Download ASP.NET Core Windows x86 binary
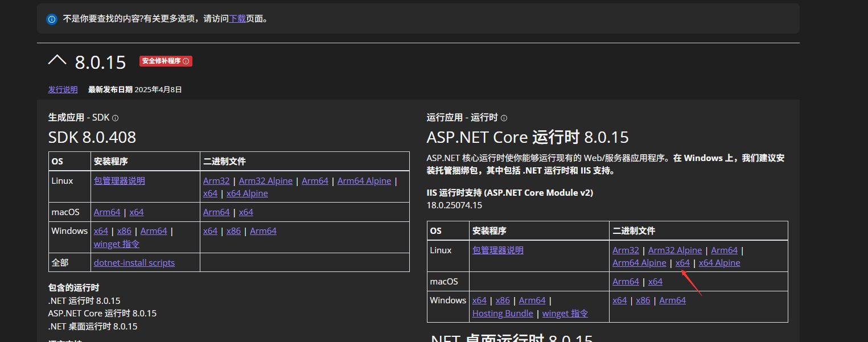 click(643, 300)
